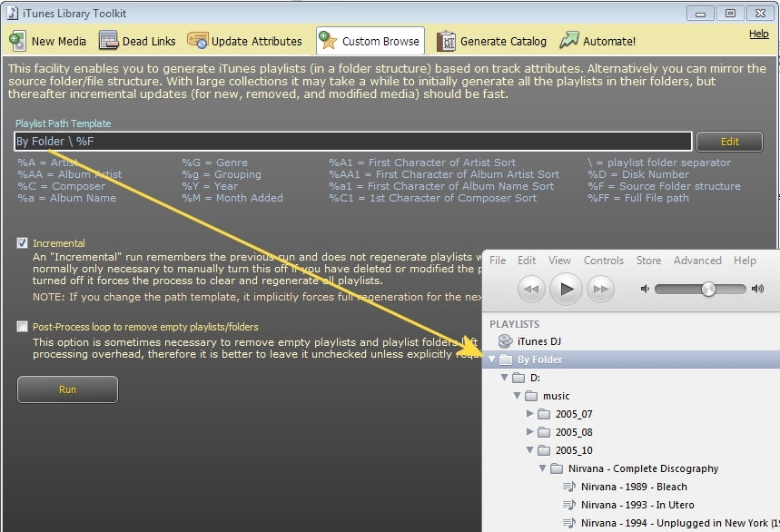
Task: Click the iTunes DJ disc icon
Action: (x=505, y=341)
